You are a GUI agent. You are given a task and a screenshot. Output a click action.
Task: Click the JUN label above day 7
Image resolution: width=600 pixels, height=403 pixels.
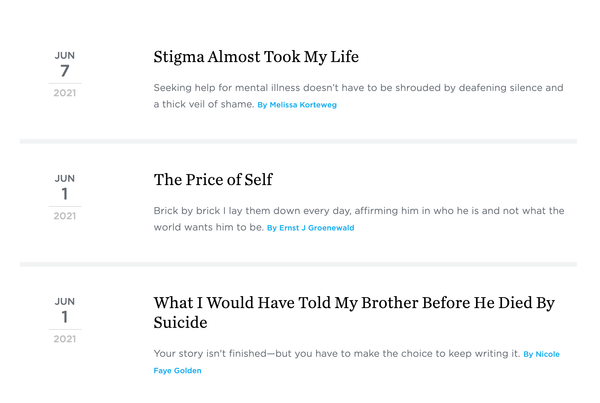click(65, 55)
